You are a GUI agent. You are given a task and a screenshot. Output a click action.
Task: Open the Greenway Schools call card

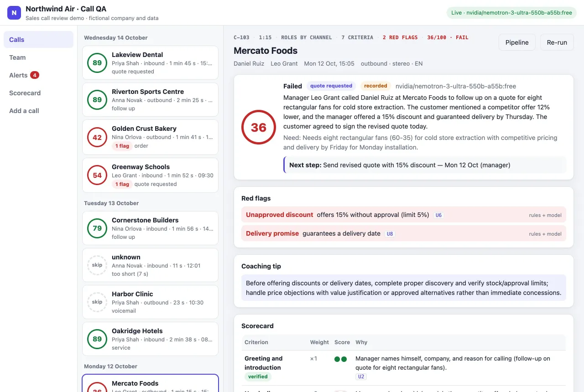[x=150, y=175]
